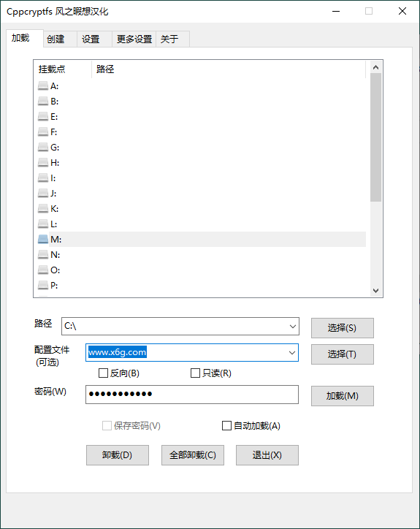
Task: Click the 退出(X) exit button
Action: click(x=267, y=455)
